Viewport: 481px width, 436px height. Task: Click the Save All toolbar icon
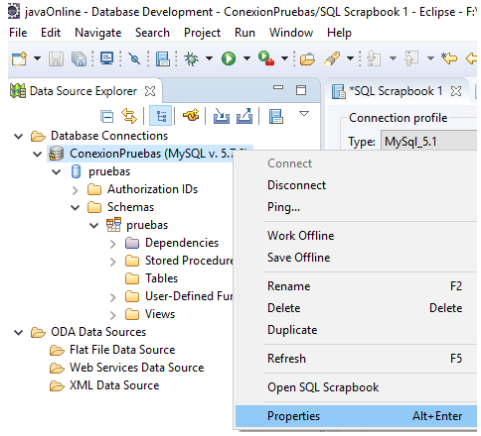79,59
